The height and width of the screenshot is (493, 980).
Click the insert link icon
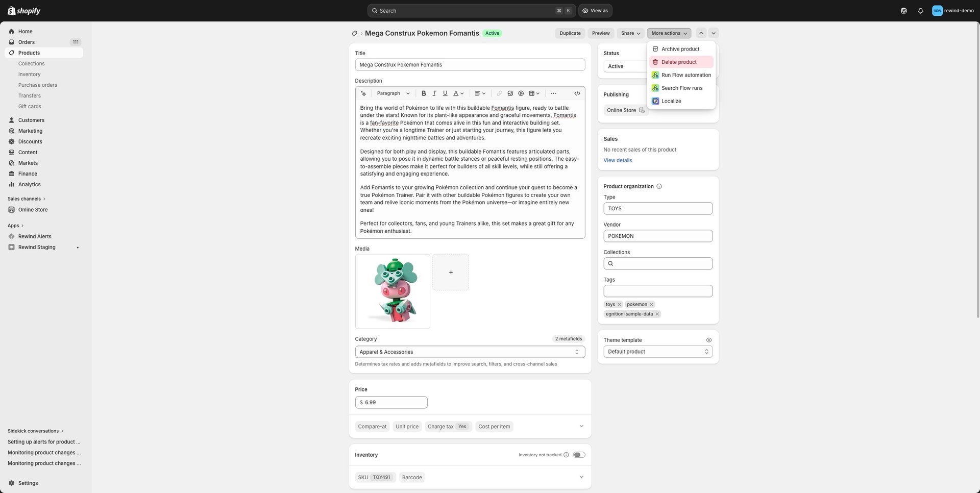499,93
